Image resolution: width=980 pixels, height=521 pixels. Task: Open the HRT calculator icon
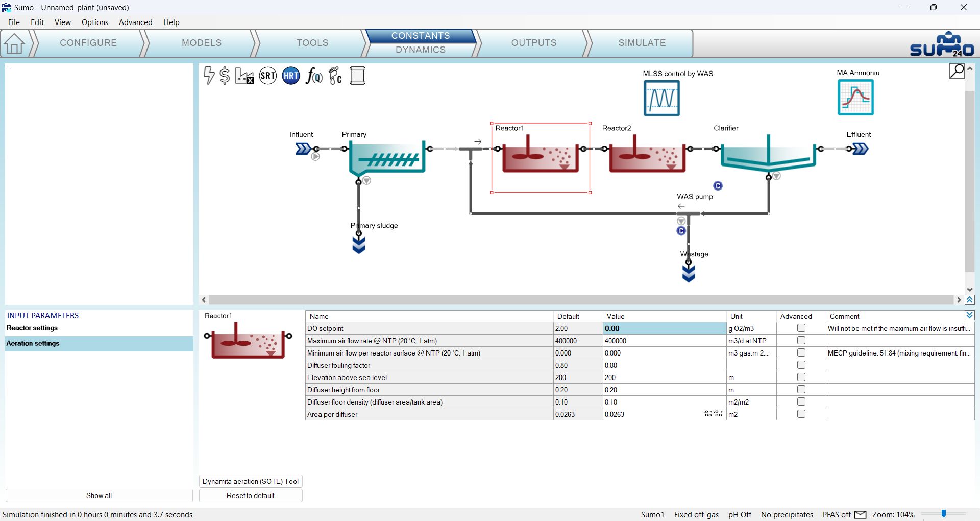[x=291, y=76]
